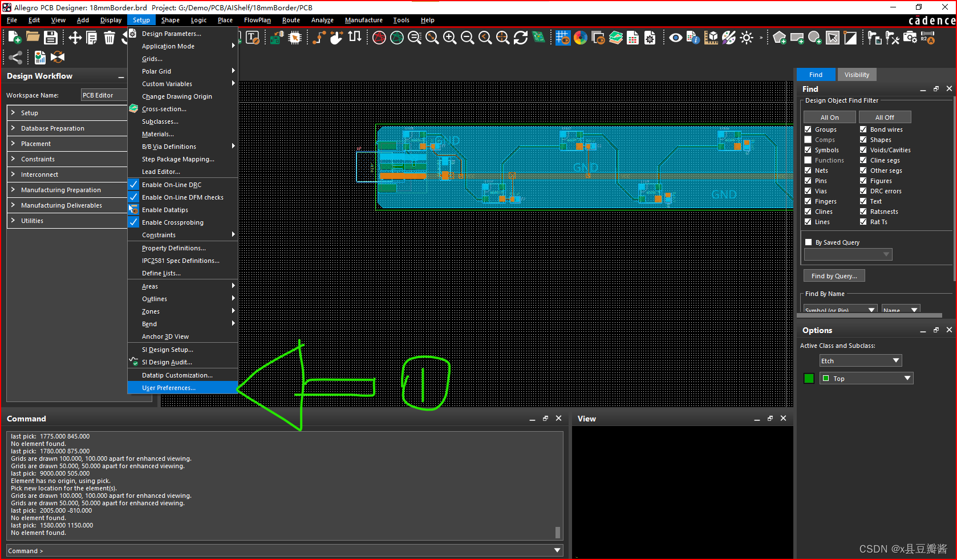The image size is (957, 560).
Task: Select Cross-section in Setup menu
Action: tap(183, 109)
